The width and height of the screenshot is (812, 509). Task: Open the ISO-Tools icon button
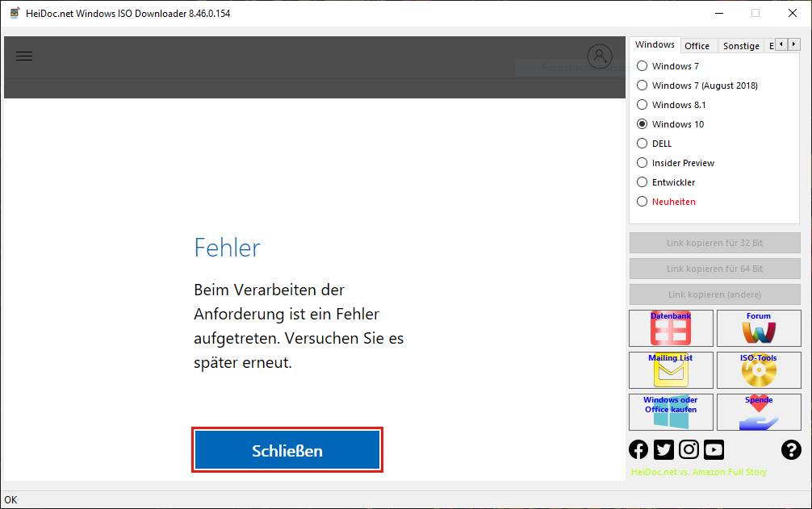tap(759, 370)
